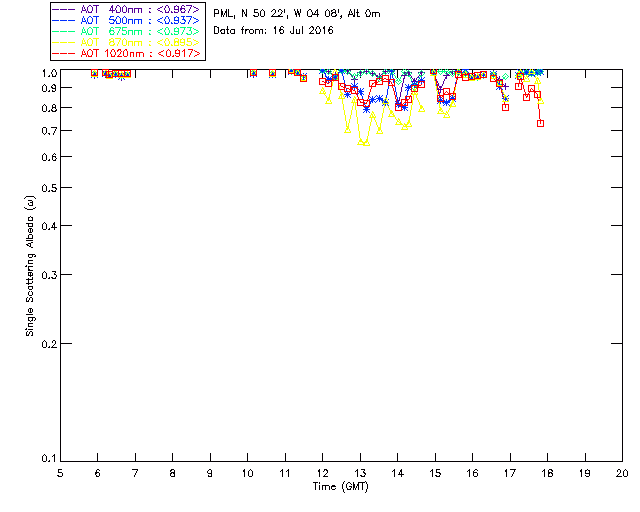Click the blue dashed line sample in legend
The width and height of the screenshot is (640, 512).
pyautogui.click(x=64, y=20)
